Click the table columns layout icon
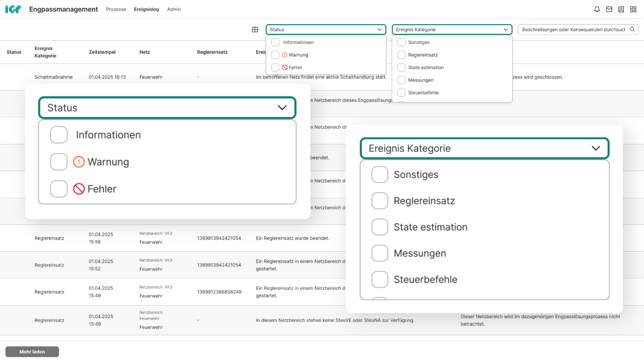This screenshot has height=363, width=644. click(255, 30)
